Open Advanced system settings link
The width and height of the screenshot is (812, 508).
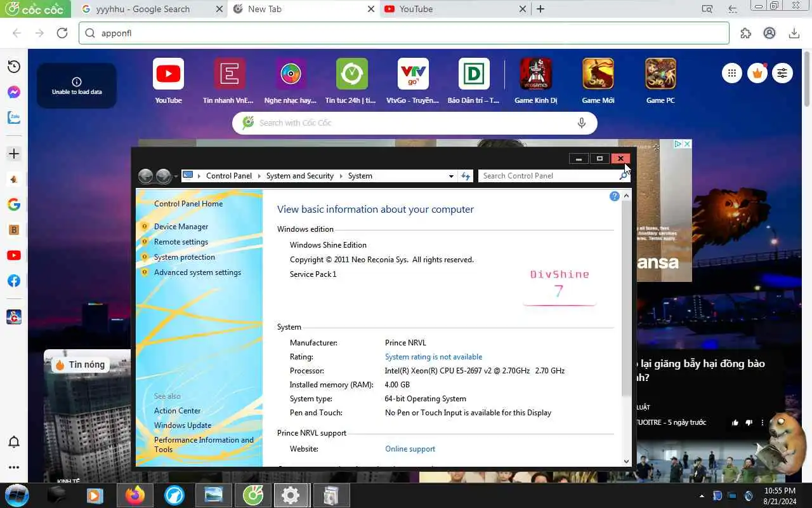[197, 272]
